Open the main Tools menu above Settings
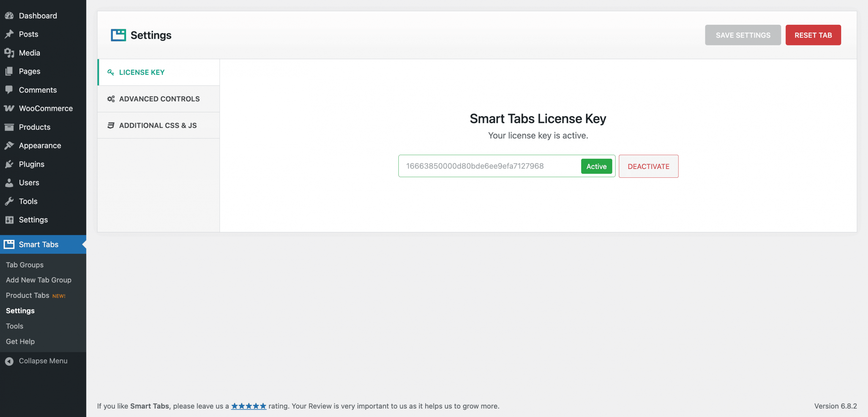This screenshot has width=868, height=417. [x=43, y=201]
